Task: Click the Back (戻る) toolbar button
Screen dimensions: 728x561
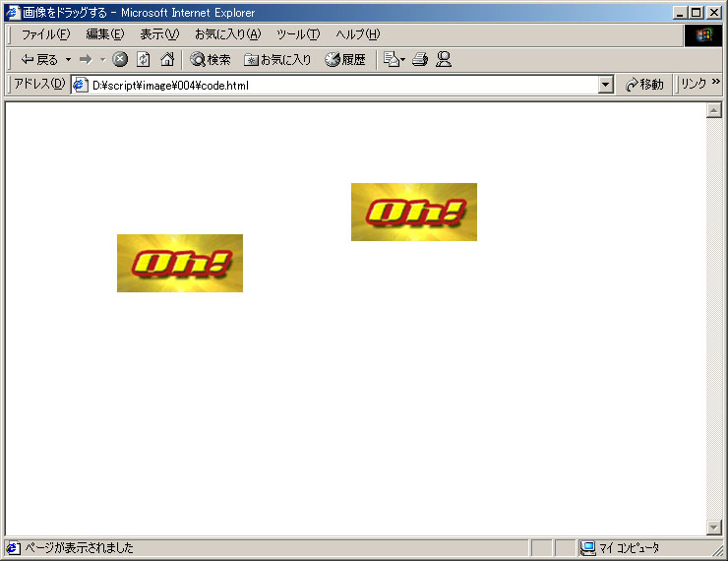Action: click(39, 59)
